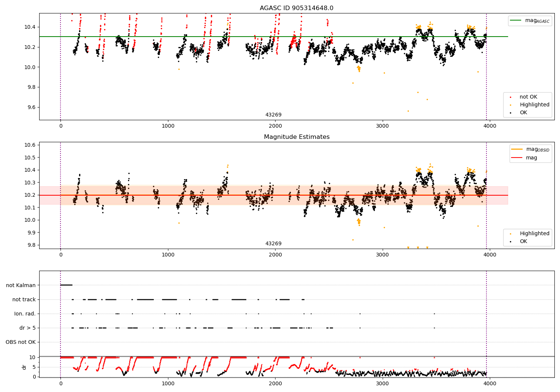560x392 pixels.
Task: Select the 10.5 y-tick in Magnitude Estimates plot
Action: (30, 158)
